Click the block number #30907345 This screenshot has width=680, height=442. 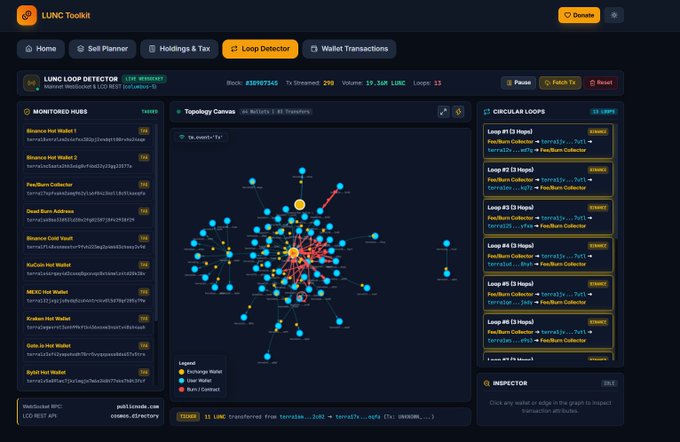click(262, 83)
